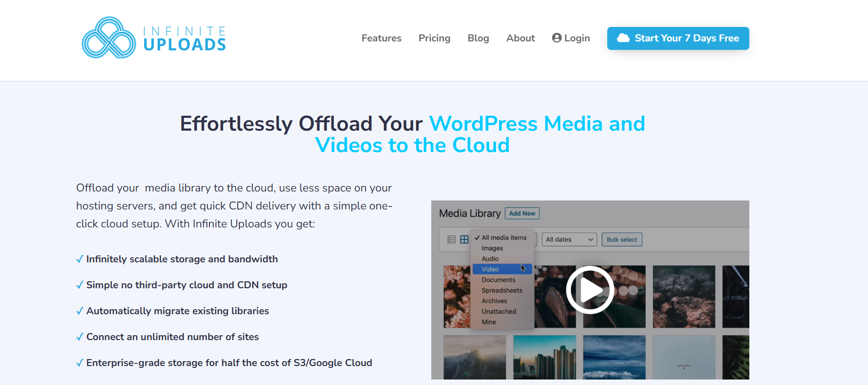The width and height of the screenshot is (868, 385).
Task: Open the Features page
Action: 381,38
